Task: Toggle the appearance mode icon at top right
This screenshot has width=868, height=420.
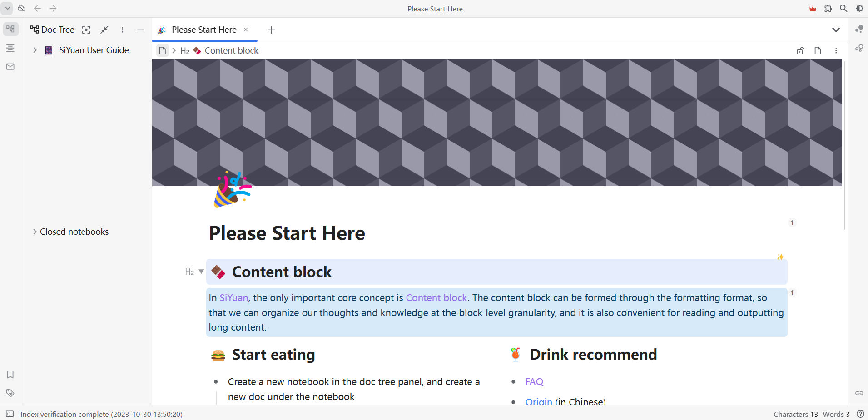Action: click(859, 9)
